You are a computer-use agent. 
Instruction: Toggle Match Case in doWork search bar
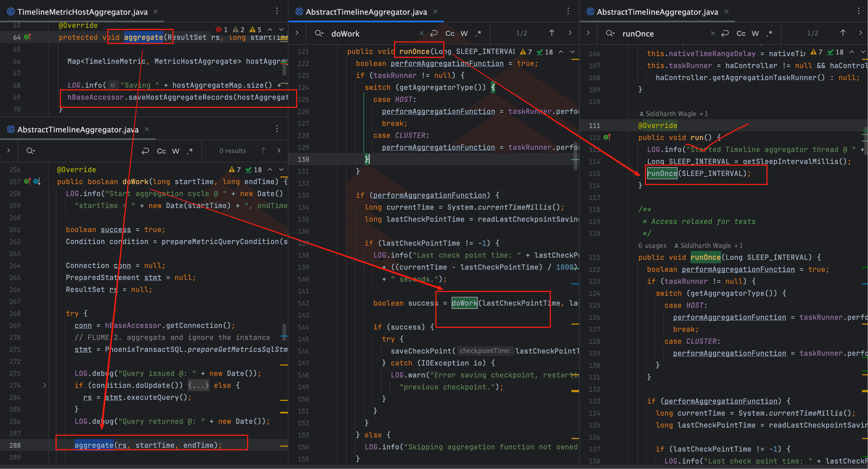[450, 33]
